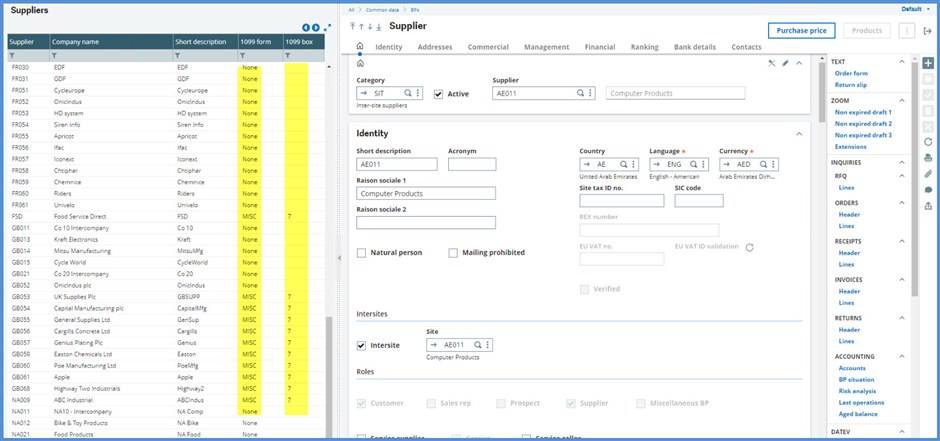Click the search icon in the Category field
Viewport: 940px width, 441px height.
tap(408, 93)
